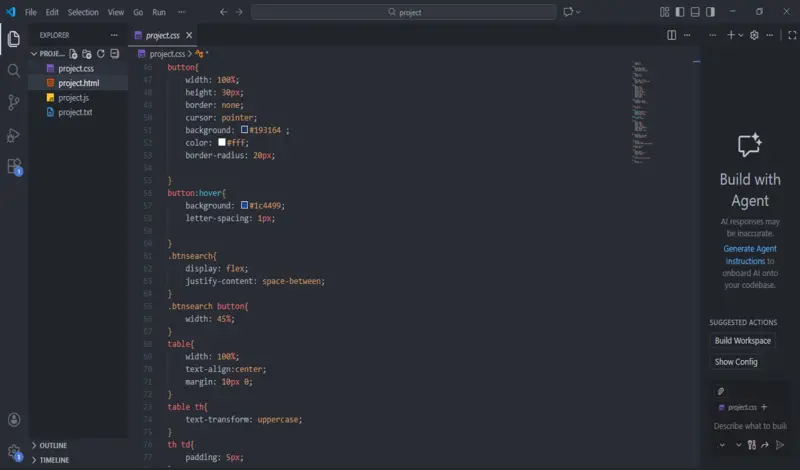Click the VS Code logo icon

[x=11, y=12]
